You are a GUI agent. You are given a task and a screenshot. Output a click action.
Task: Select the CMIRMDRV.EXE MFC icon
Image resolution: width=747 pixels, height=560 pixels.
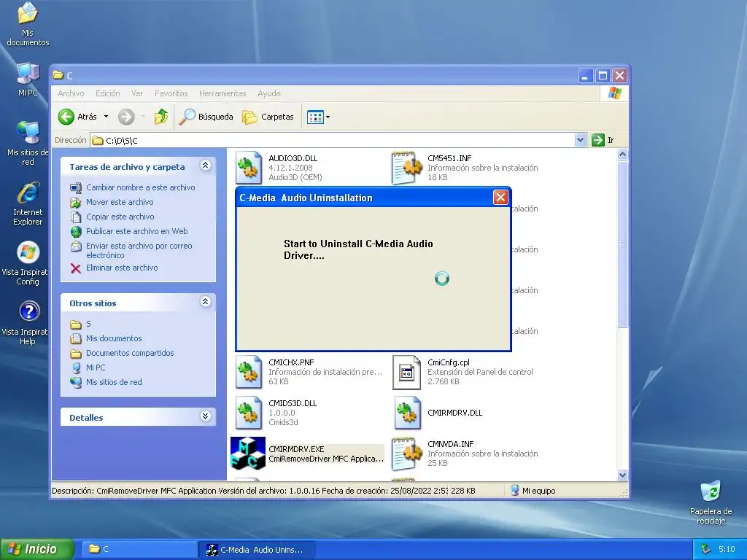[x=248, y=454]
